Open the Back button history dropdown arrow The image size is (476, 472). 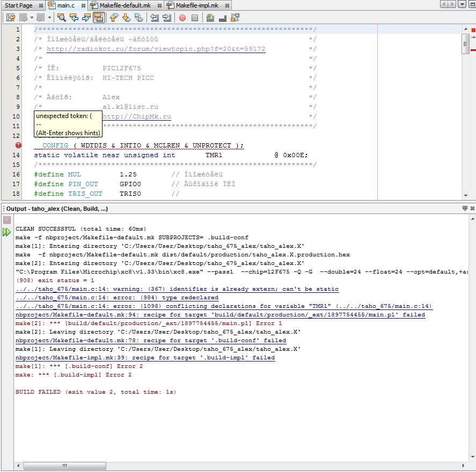tap(32, 17)
